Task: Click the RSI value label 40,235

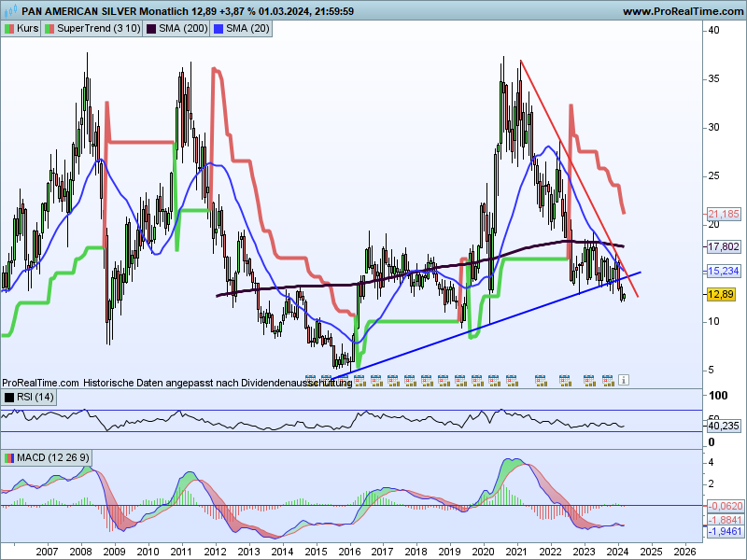Action: (723, 427)
